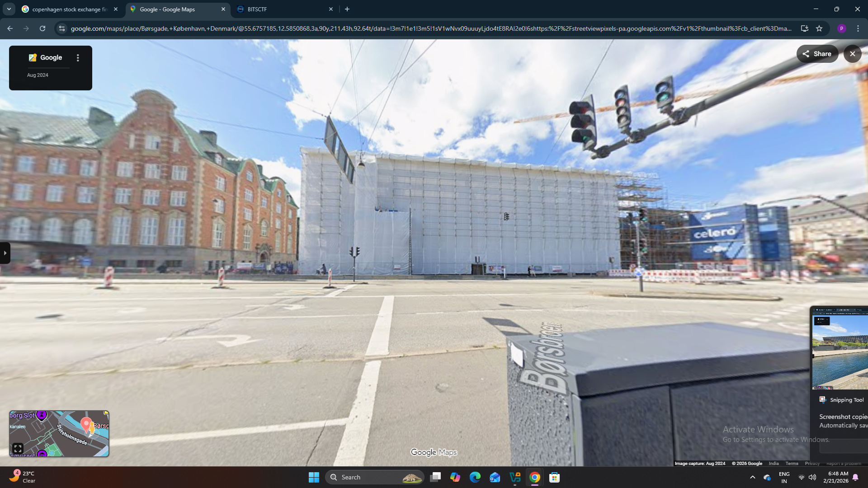Open the Chrome three-dot settings menu
Screen dimensions: 868x488
tap(858, 28)
